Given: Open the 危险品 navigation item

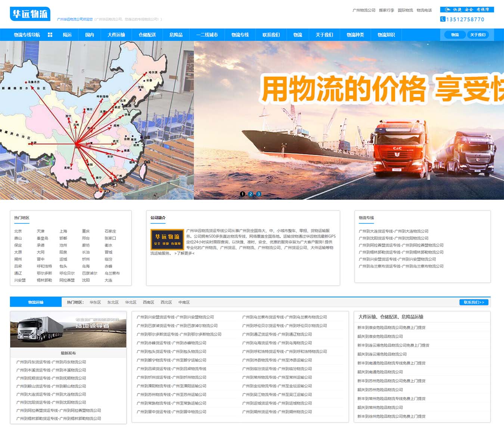Looking at the screenshot, I should 175,35.
